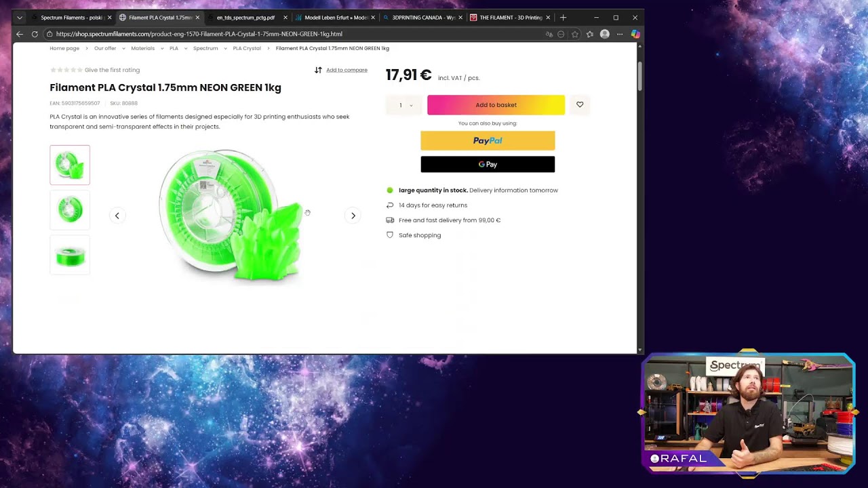Expand the dropdown arrow after Our offer
Image resolution: width=868 pixels, height=488 pixels.
pyautogui.click(x=123, y=48)
